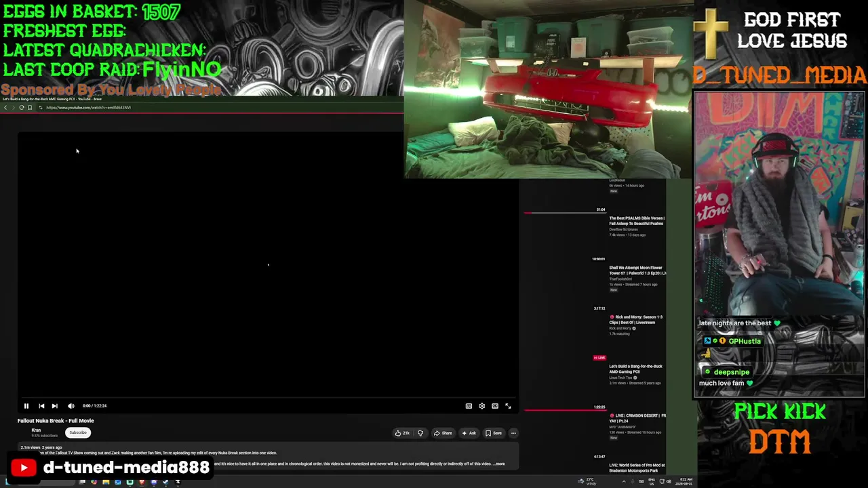Open the Kran channel name link
The image size is (868, 488).
(36, 430)
